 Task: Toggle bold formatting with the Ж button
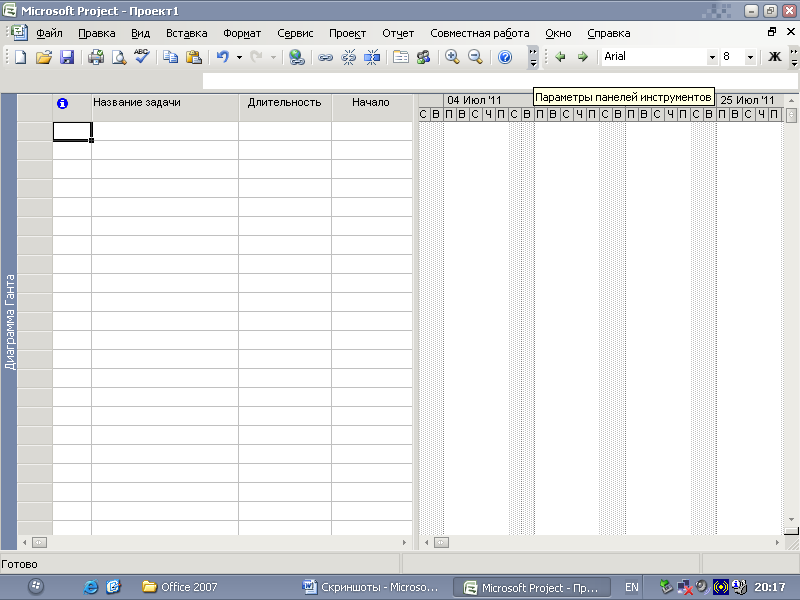click(x=774, y=57)
